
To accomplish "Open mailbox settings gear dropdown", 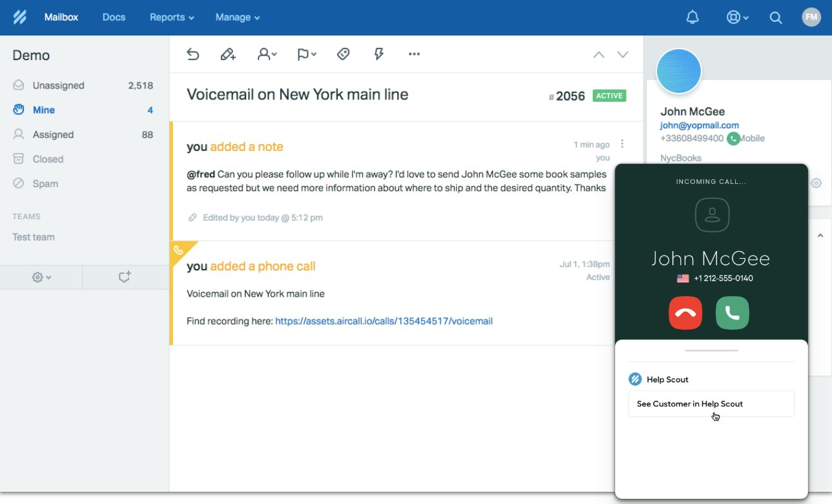I will coord(41,277).
